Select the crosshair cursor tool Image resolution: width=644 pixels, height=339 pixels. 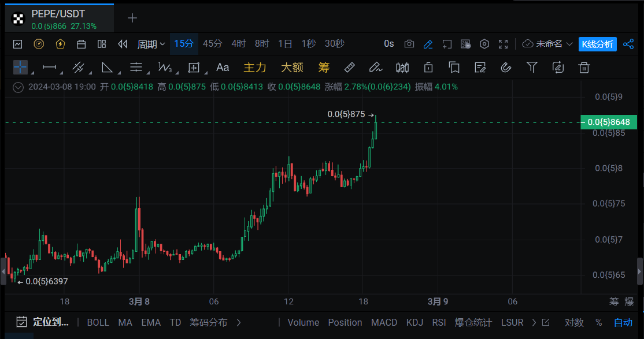20,68
